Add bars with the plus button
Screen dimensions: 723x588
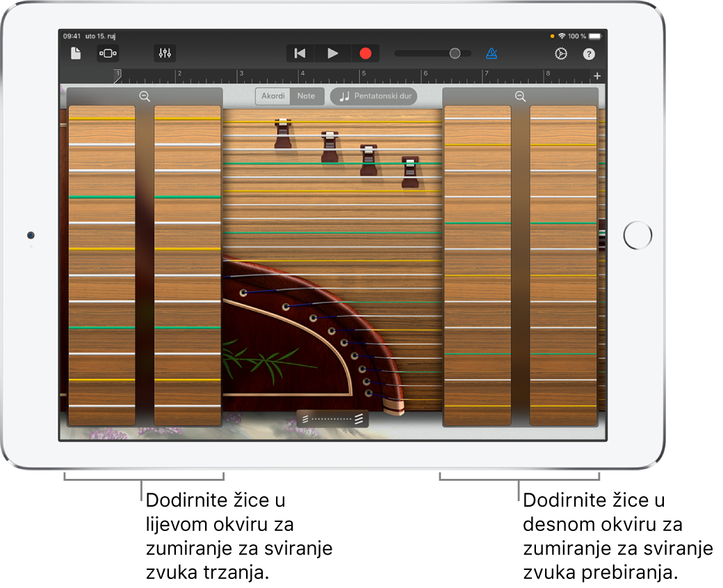(596, 76)
